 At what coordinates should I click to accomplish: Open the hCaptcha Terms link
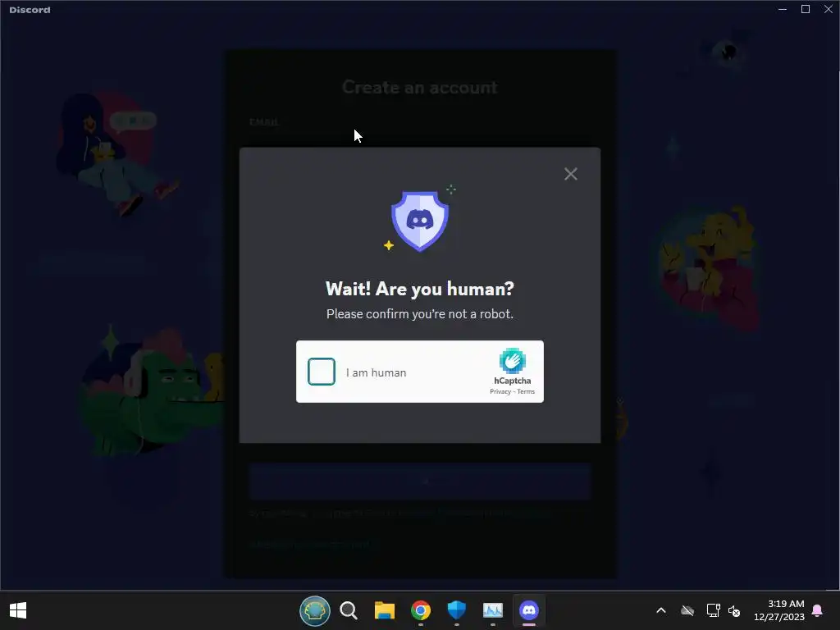pos(526,391)
